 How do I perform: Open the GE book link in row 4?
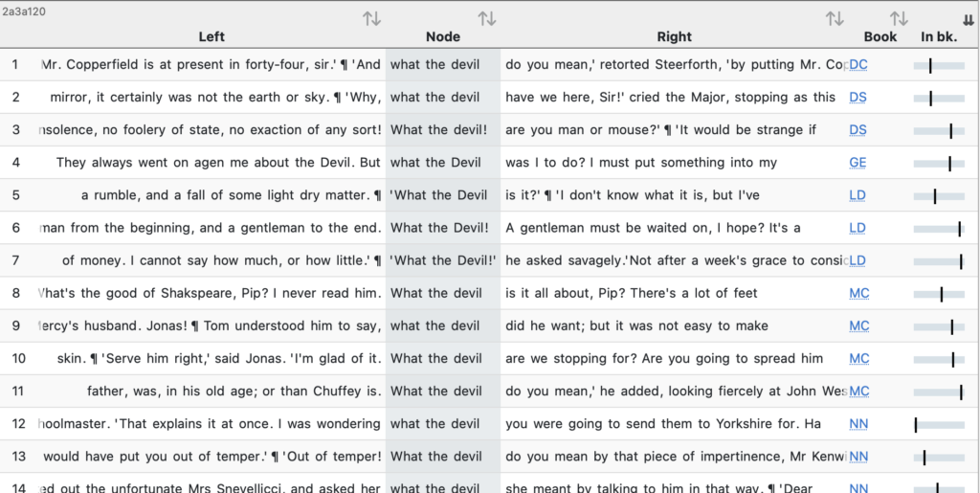[857, 163]
